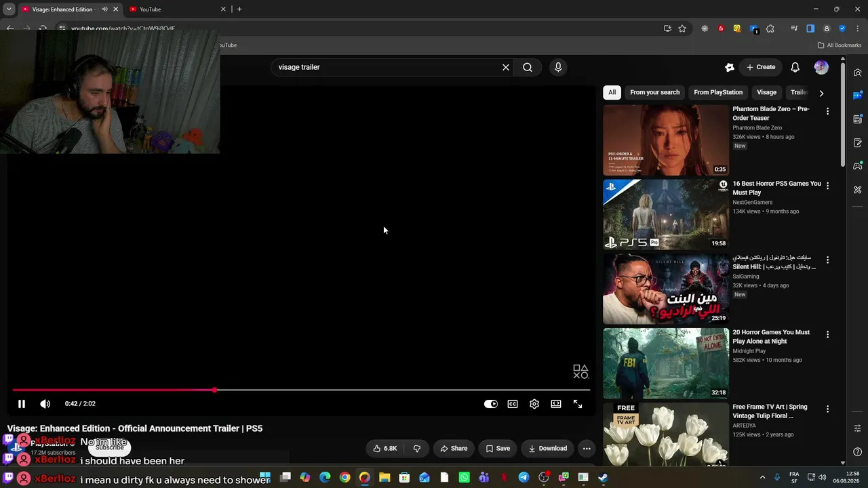Click the install app icon in address bar
This screenshot has width=868, height=488.
pos(668,28)
